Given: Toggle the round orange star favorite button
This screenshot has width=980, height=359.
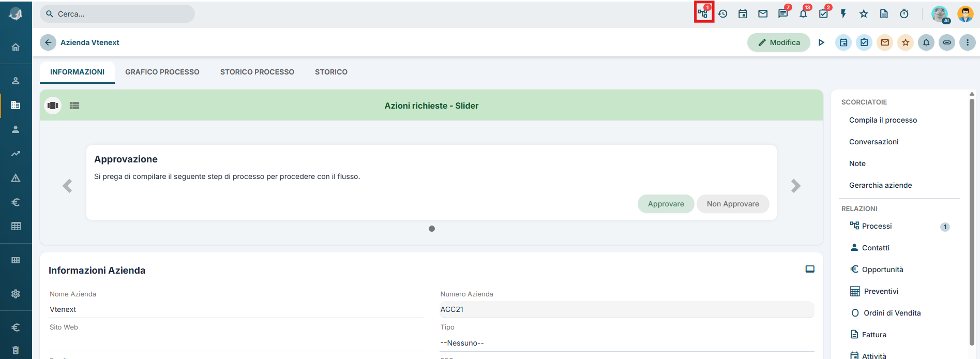Looking at the screenshot, I should (906, 42).
